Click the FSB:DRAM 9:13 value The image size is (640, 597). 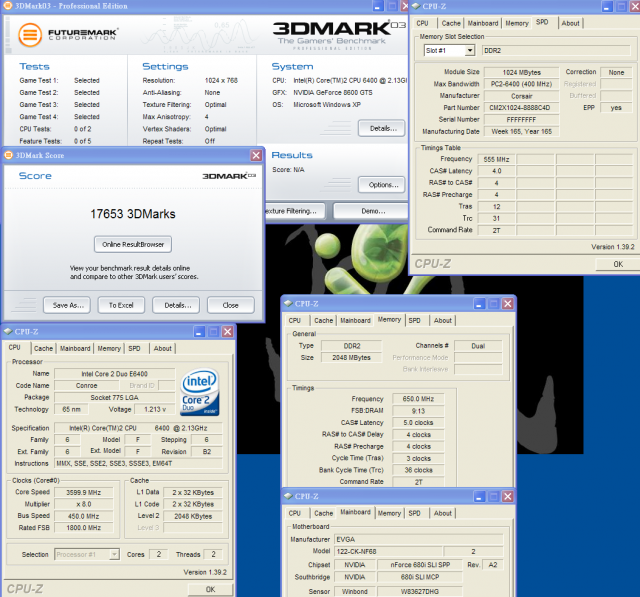[x=418, y=411]
